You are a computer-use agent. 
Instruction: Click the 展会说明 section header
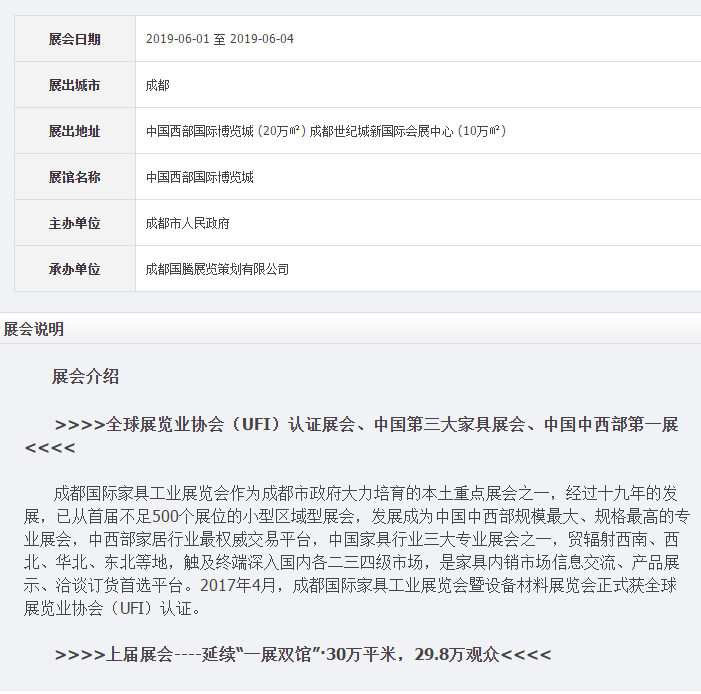click(34, 329)
